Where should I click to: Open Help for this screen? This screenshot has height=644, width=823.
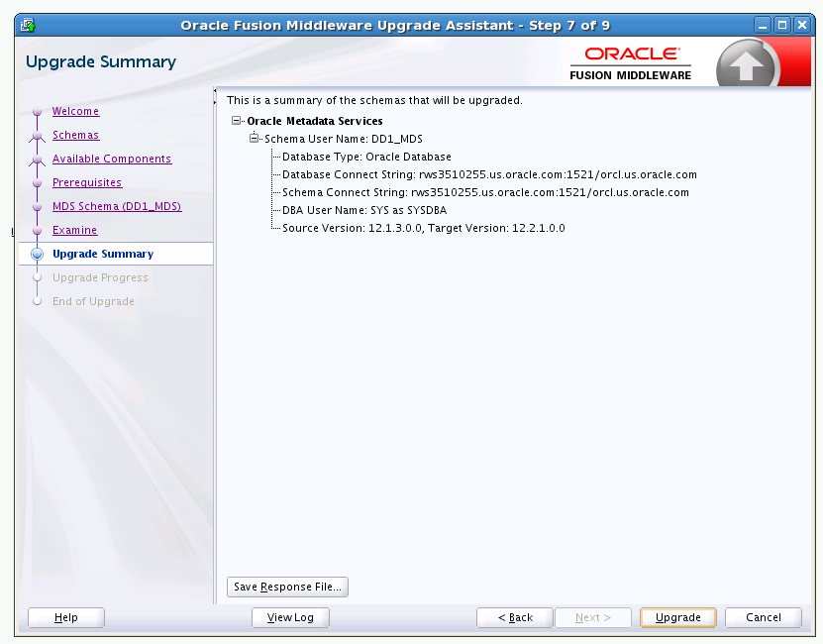[x=66, y=617]
